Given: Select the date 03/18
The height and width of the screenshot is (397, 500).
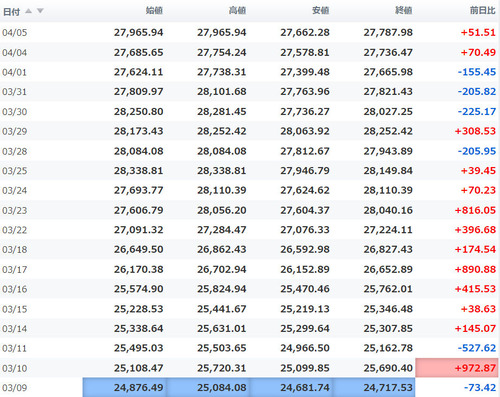Looking at the screenshot, I should coord(14,250).
